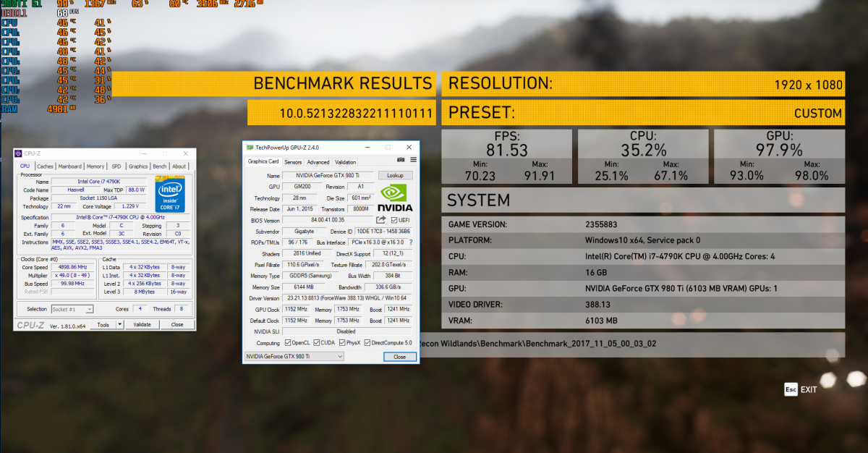
Task: Click the BIOS Version field 84.00.41.00.35
Action: tap(328, 220)
